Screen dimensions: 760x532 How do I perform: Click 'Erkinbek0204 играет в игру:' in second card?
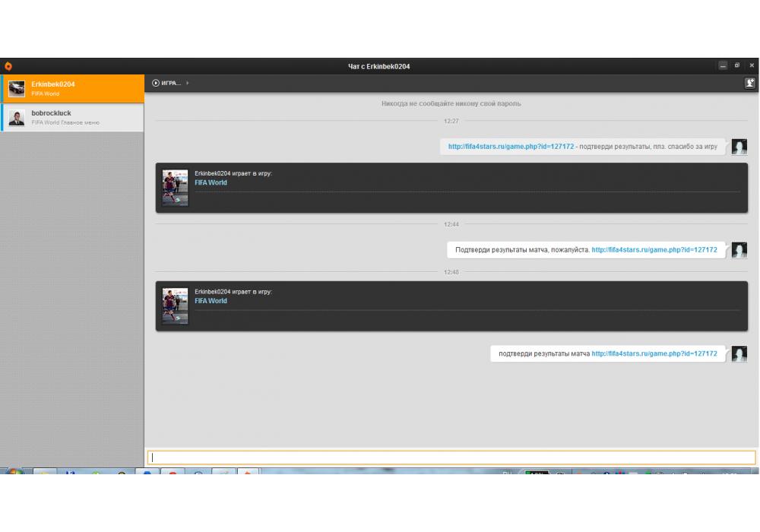pos(233,292)
